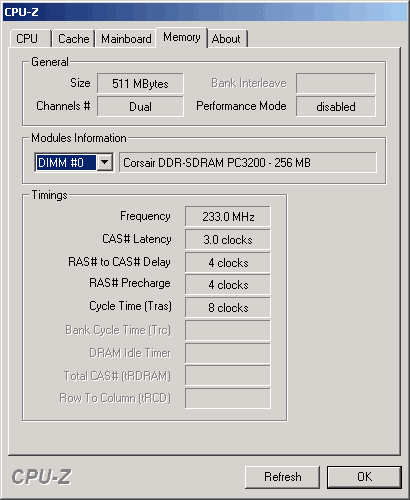Click the Frequency field showing 233.0 MHz

pyautogui.click(x=228, y=217)
